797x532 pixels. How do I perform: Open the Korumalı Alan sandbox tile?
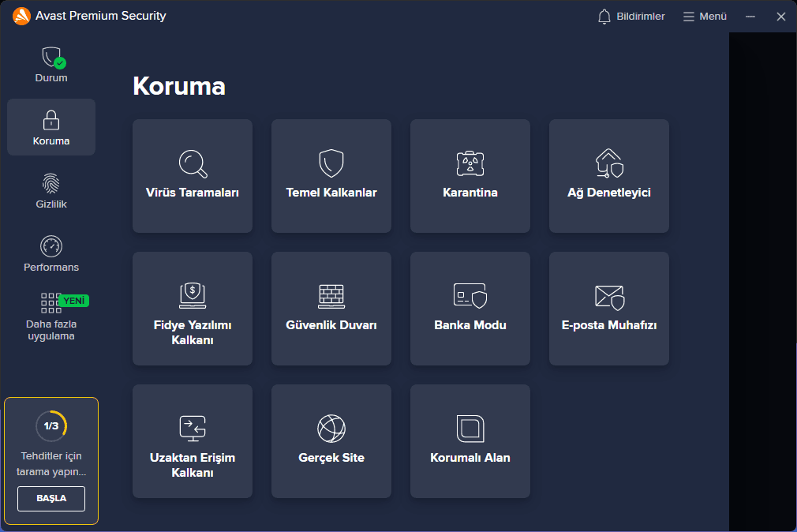tap(470, 441)
